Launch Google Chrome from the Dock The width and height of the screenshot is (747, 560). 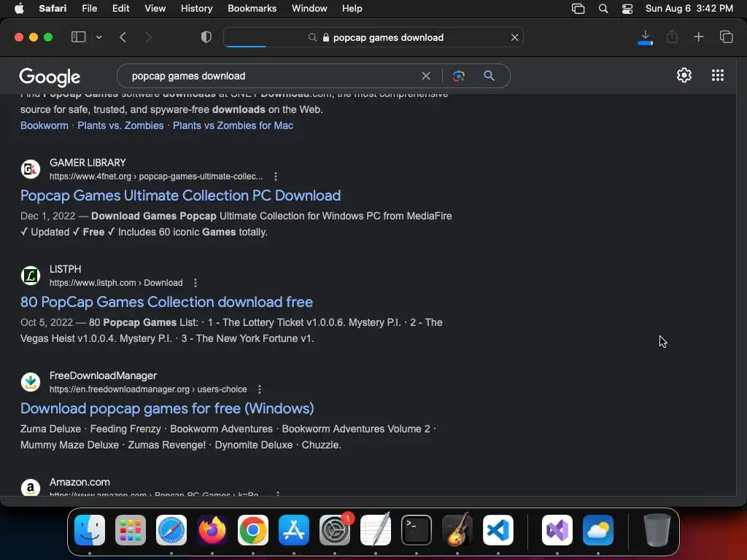coord(253,530)
